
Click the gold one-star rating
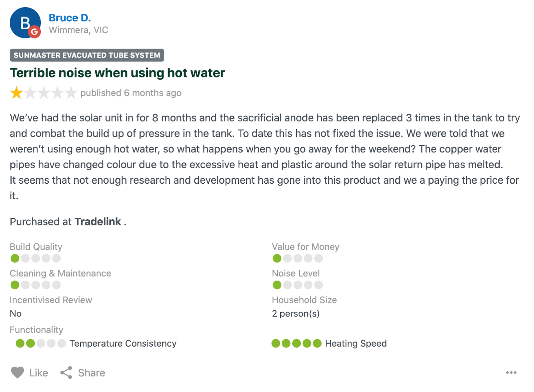[16, 93]
